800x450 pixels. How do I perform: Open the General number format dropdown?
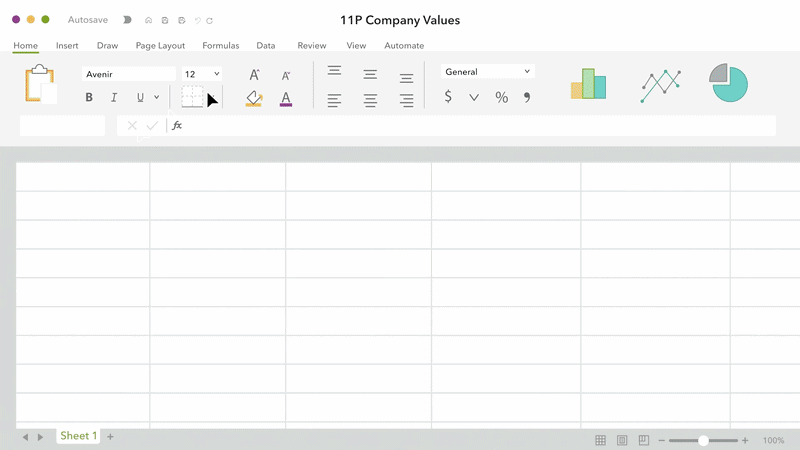[x=487, y=71]
